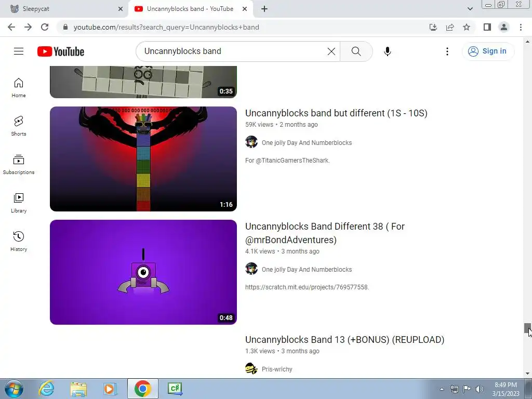The height and width of the screenshot is (399, 532).
Task: Click the Sign in button
Action: [x=488, y=51]
